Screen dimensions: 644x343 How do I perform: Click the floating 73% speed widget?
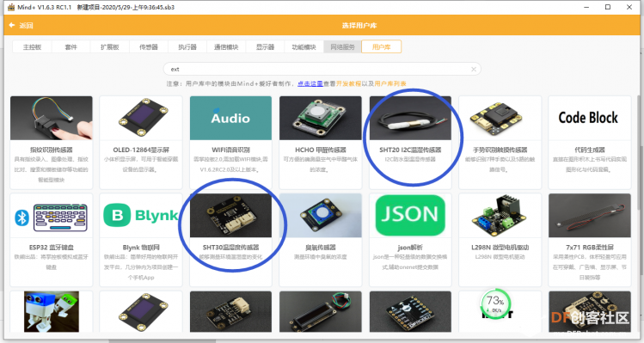pos(496,304)
